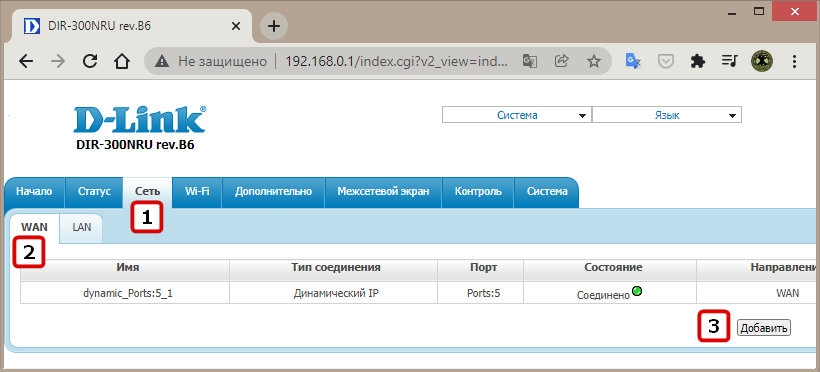Open the Wi-Fi tab

tap(197, 192)
